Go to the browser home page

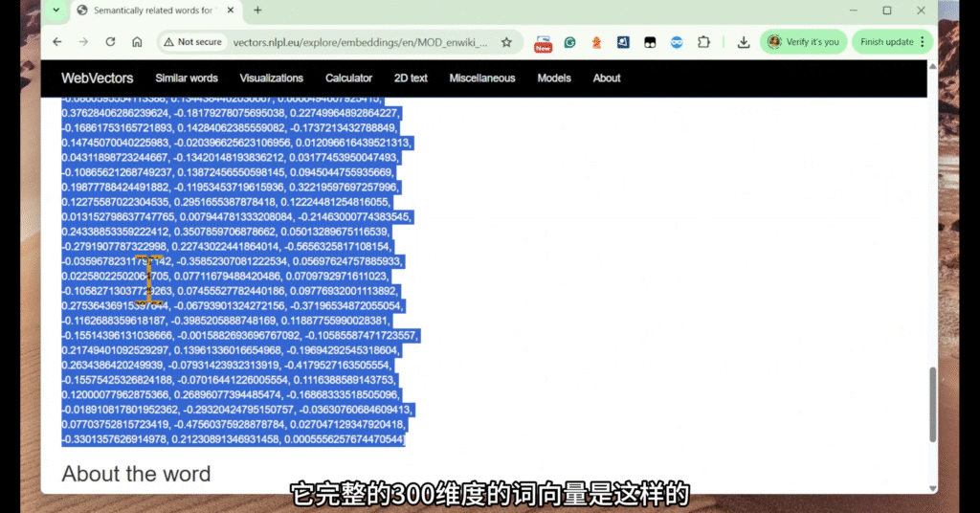137,42
